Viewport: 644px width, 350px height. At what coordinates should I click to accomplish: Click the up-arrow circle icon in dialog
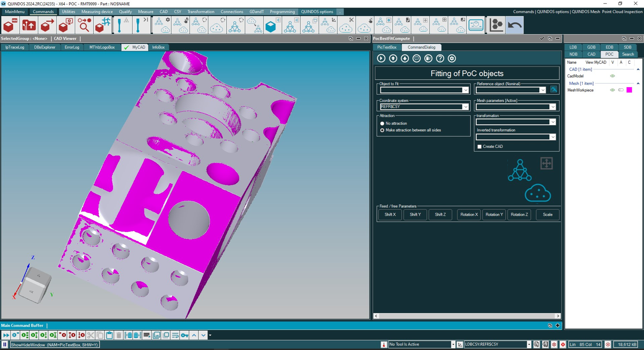tap(393, 59)
